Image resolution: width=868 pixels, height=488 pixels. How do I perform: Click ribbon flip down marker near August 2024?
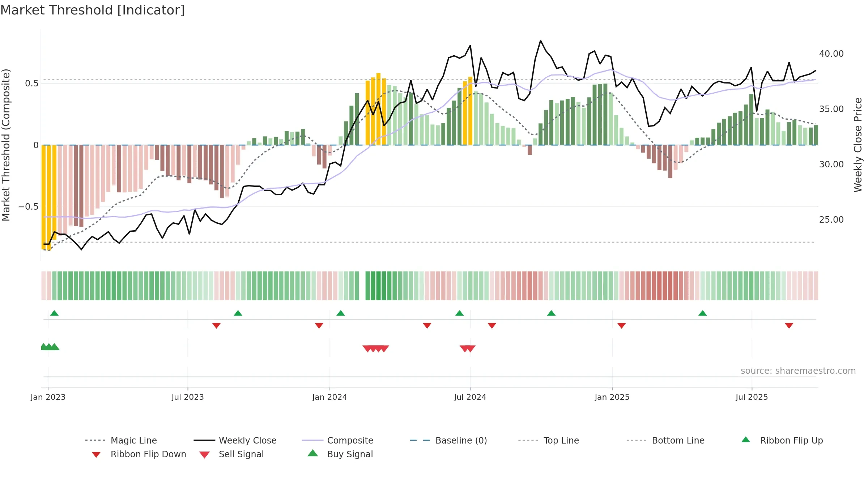pyautogui.click(x=492, y=326)
